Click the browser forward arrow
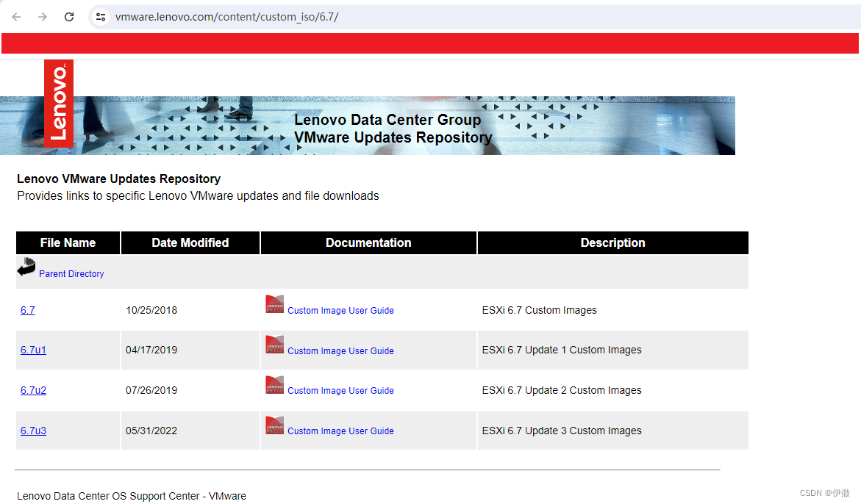The height and width of the screenshot is (504, 861). pyautogui.click(x=43, y=16)
